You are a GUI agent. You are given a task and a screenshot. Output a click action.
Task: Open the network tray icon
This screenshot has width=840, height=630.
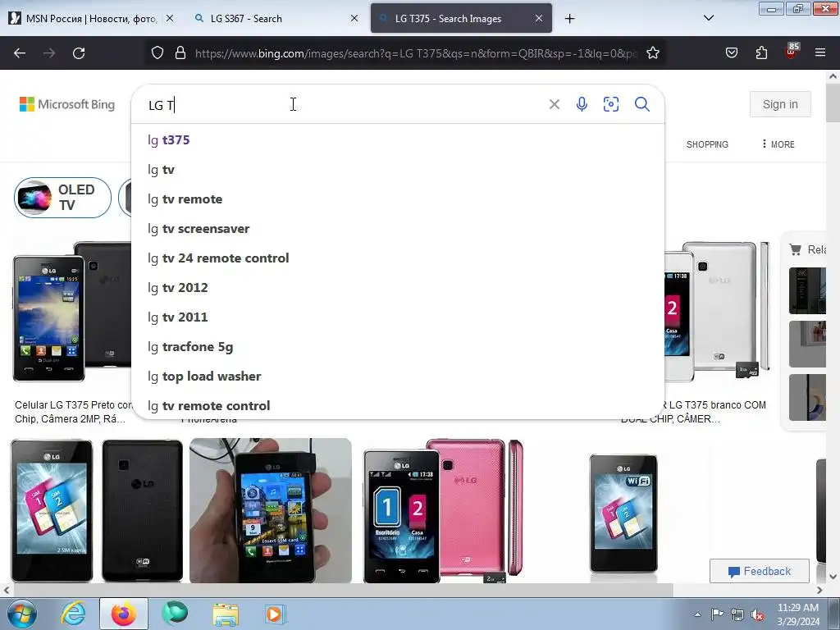click(737, 615)
